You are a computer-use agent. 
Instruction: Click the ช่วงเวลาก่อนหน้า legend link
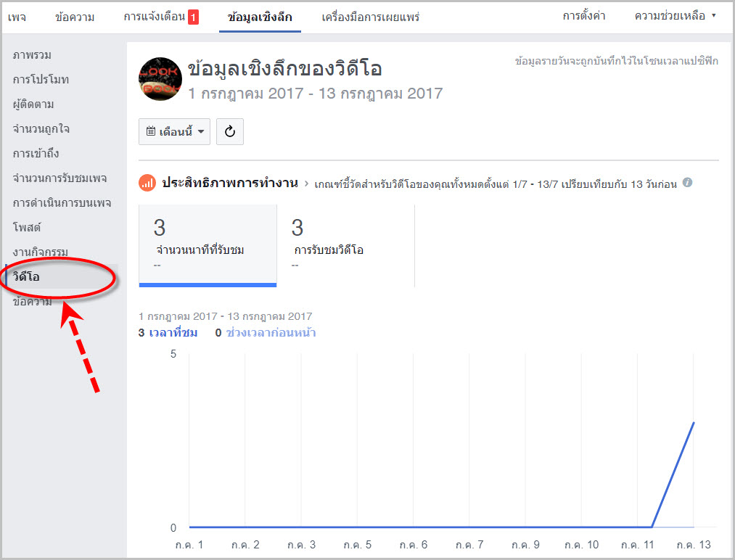[271, 333]
